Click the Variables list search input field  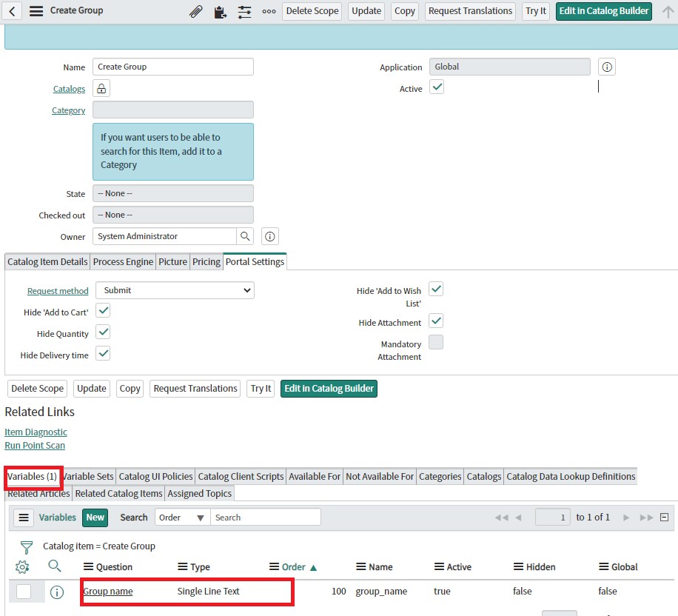[x=266, y=518]
